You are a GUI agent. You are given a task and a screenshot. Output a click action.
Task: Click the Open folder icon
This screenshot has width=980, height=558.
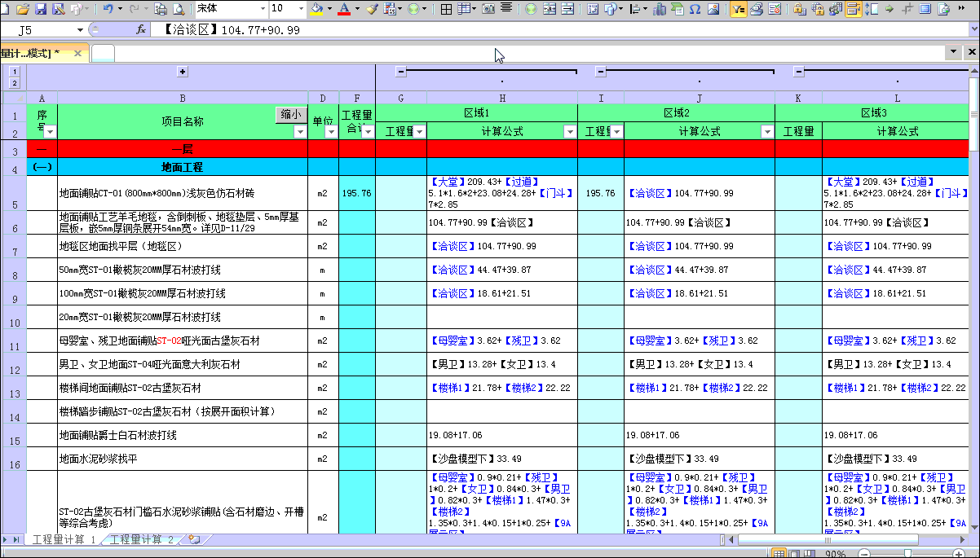tap(22, 9)
